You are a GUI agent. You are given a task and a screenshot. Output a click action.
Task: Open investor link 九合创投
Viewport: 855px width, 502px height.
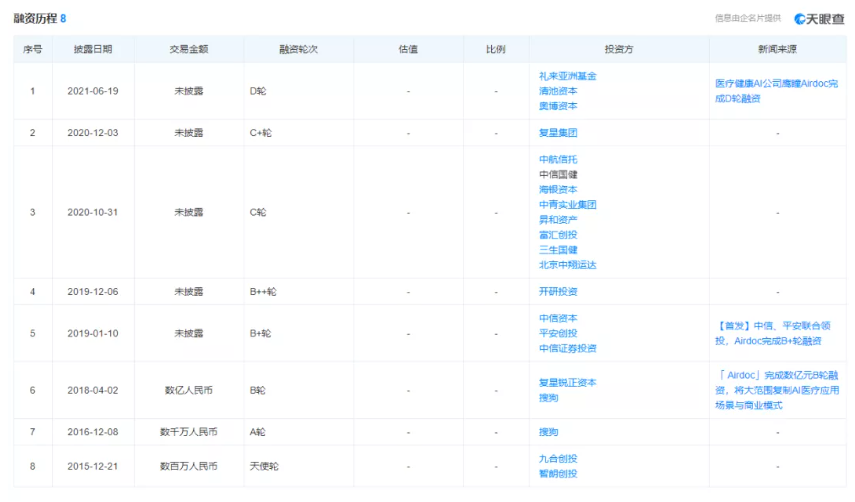[558, 459]
